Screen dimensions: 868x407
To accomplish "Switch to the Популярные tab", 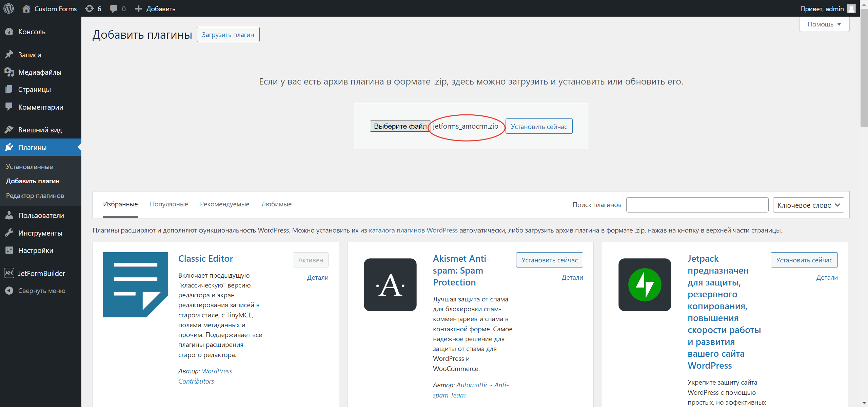I will point(169,204).
